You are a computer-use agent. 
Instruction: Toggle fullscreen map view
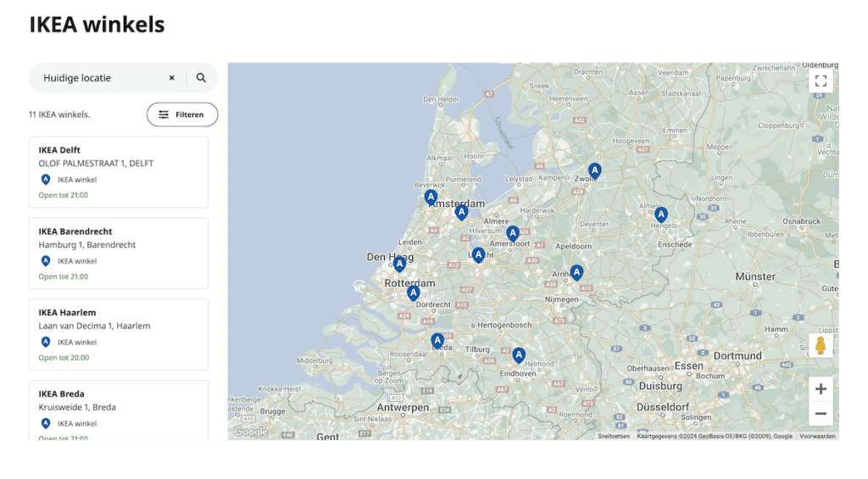[821, 81]
